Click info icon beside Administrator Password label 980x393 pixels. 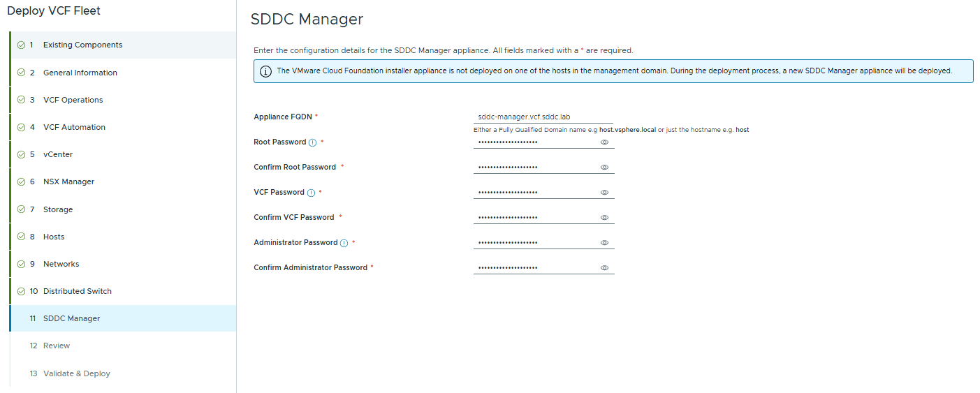point(344,243)
